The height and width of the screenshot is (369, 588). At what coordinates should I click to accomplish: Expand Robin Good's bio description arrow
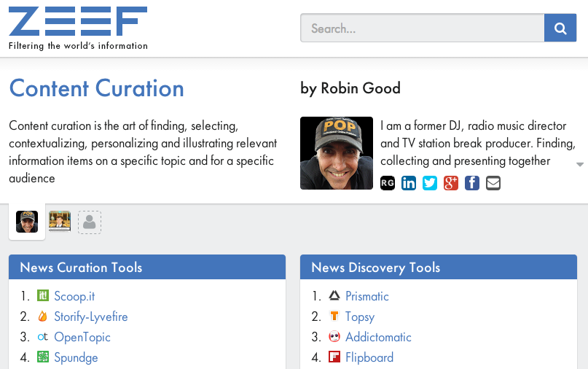(580, 165)
